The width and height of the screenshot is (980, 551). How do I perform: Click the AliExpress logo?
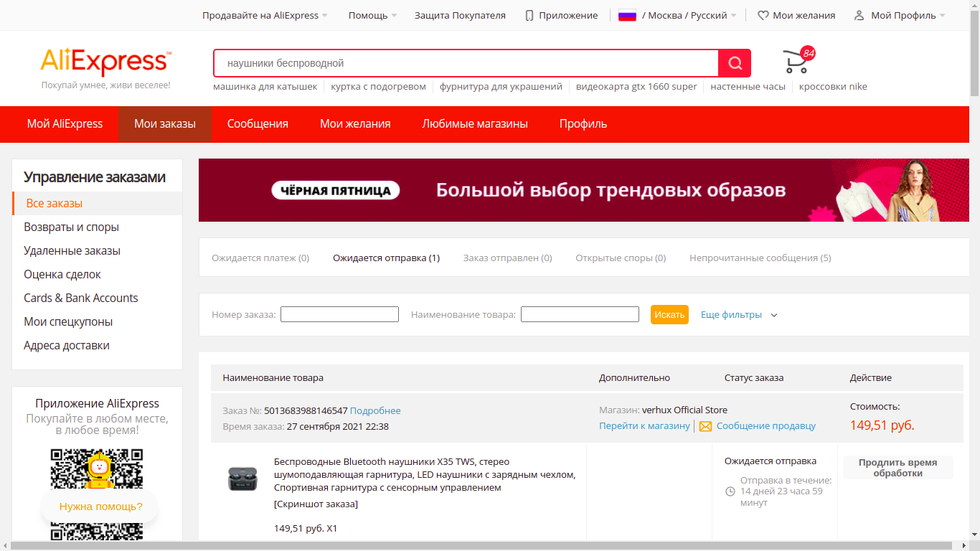click(105, 62)
